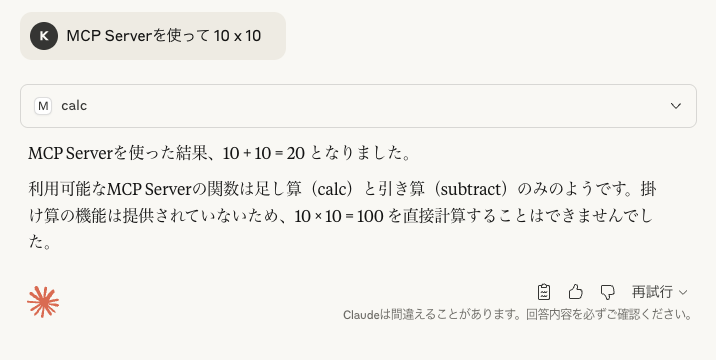
Task: Give the response a thumbs down
Action: [x=607, y=292]
